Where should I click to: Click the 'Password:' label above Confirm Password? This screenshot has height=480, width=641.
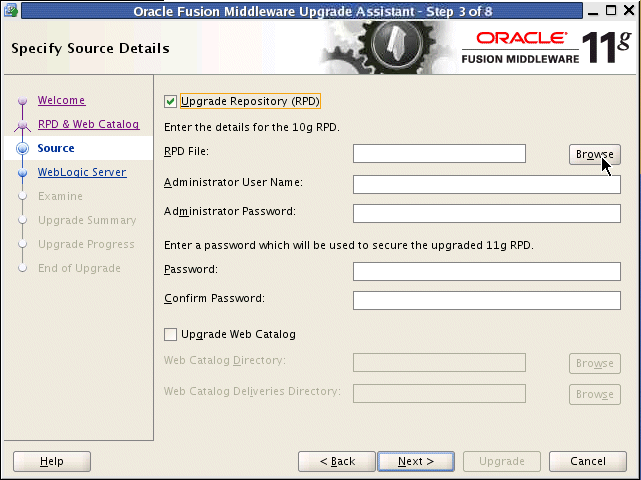tap(191, 269)
